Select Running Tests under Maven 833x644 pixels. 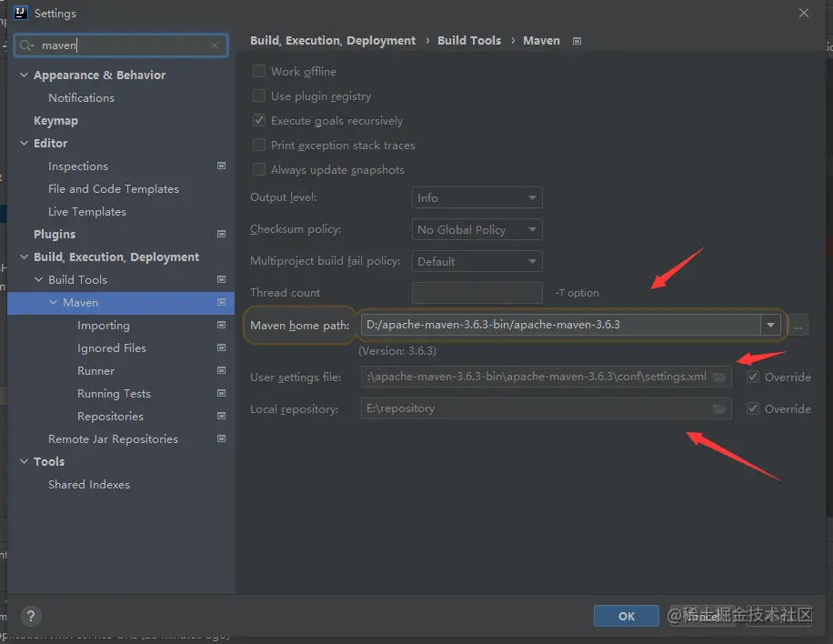pyautogui.click(x=114, y=393)
